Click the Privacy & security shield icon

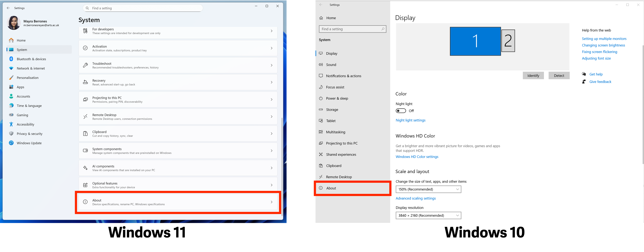(11, 134)
